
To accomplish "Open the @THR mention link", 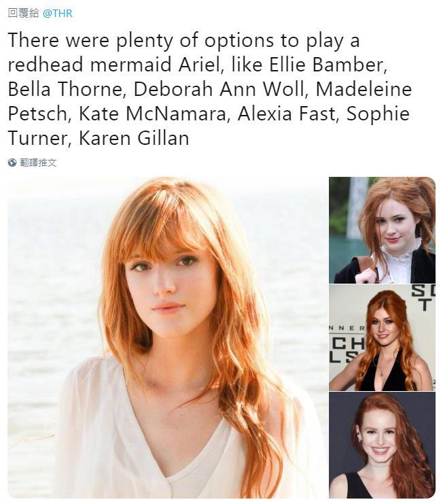I will pyautogui.click(x=58, y=14).
